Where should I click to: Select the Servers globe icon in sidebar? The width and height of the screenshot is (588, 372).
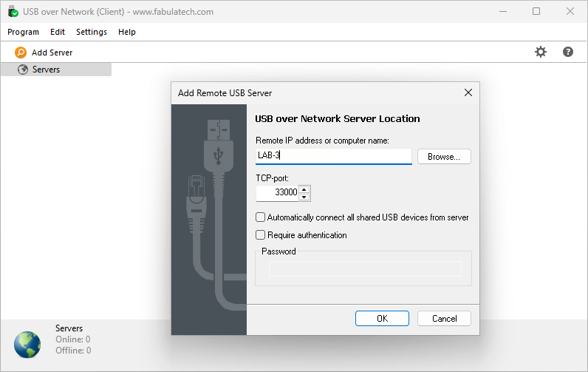(x=23, y=70)
